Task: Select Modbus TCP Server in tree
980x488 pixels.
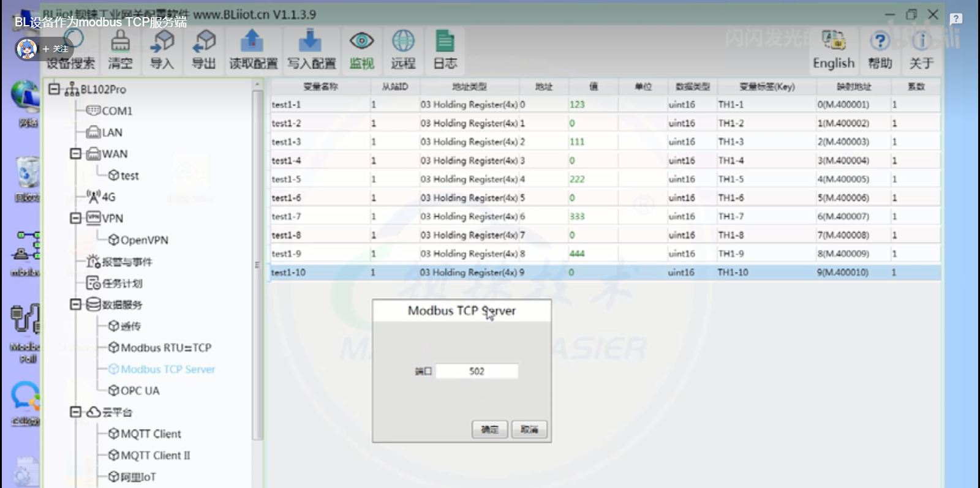Action: click(x=167, y=369)
